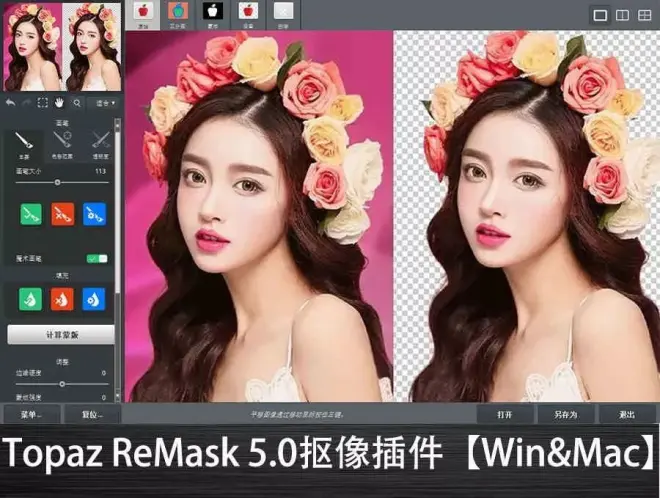Image resolution: width=660 pixels, height=498 pixels.
Task: Switch to two-pane split view layout
Action: 622,15
